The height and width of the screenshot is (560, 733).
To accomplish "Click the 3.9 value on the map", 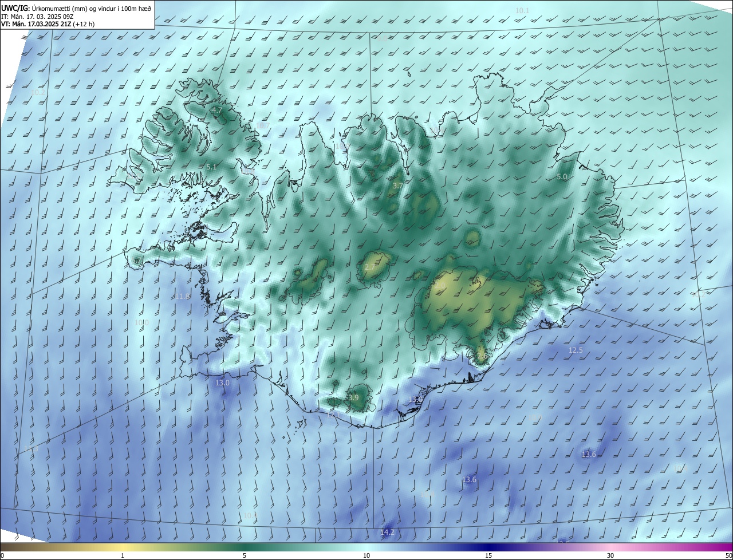I will [x=353, y=397].
